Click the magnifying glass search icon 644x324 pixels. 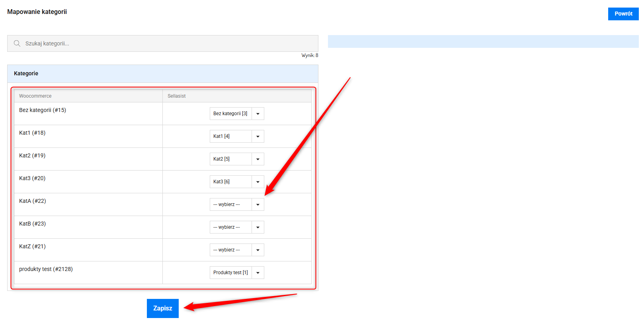(17, 43)
